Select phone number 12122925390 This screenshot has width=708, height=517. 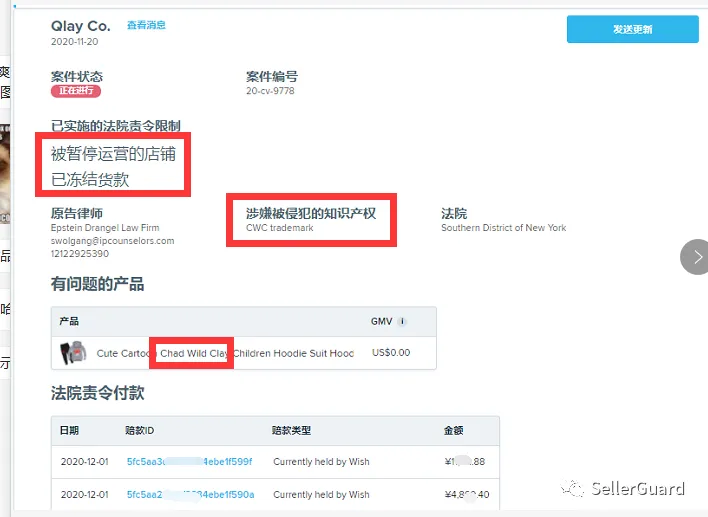(80, 253)
